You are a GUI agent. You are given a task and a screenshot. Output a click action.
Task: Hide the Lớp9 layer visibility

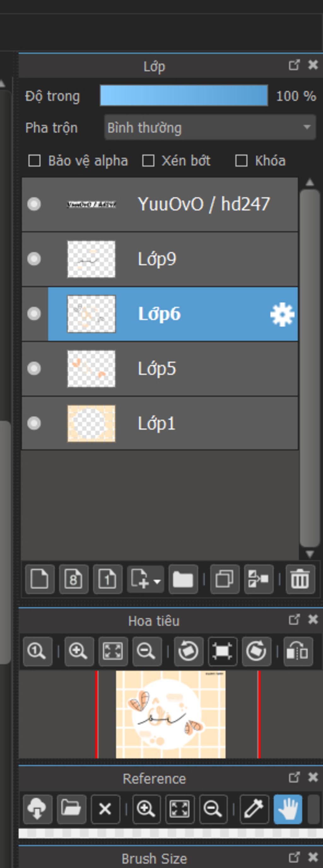click(34, 259)
